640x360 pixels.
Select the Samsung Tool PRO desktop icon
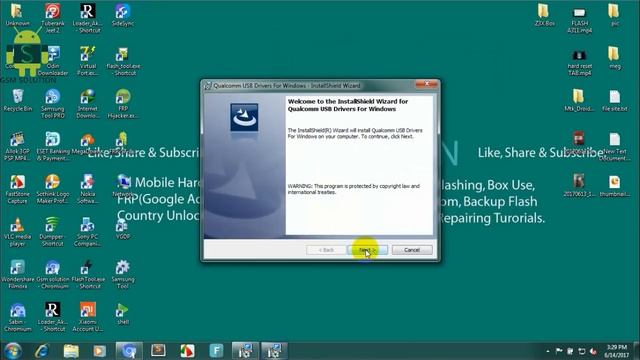tap(53, 104)
